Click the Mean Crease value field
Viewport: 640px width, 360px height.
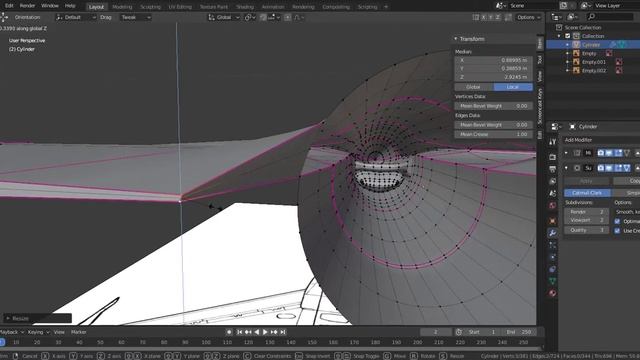pos(493,134)
